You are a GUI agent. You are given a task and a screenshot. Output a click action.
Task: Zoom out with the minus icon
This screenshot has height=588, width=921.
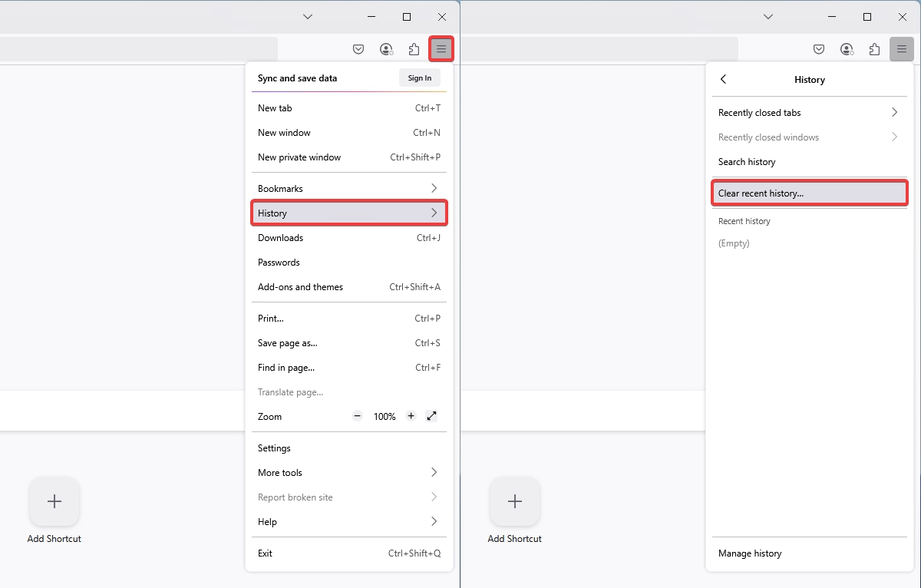coord(357,416)
